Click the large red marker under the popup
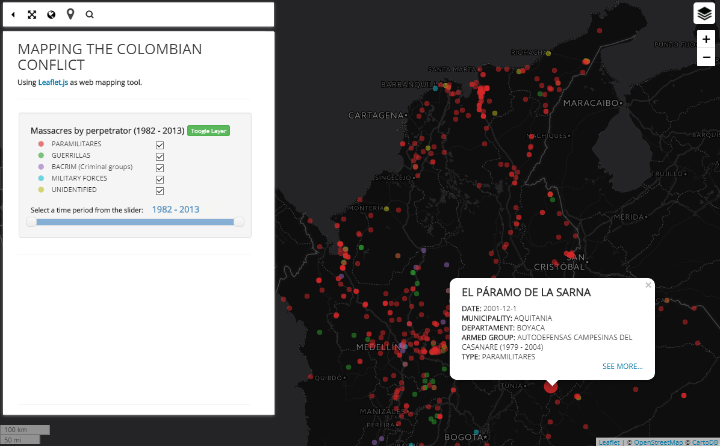 (x=551, y=387)
